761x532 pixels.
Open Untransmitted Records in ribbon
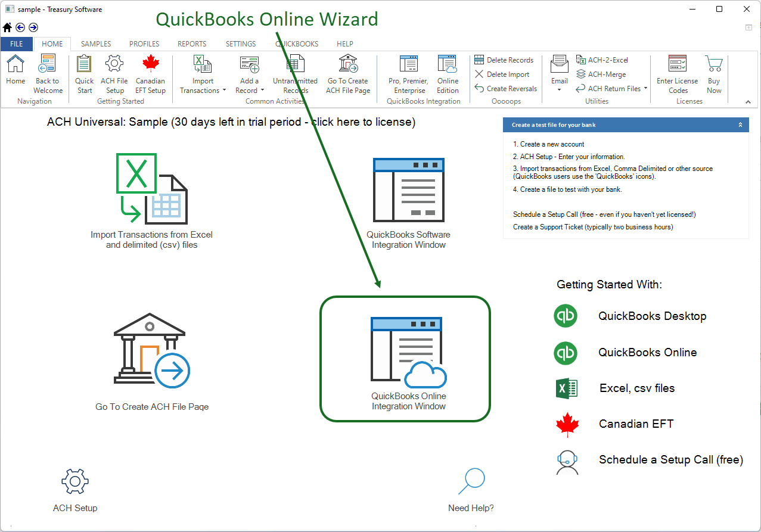296,73
